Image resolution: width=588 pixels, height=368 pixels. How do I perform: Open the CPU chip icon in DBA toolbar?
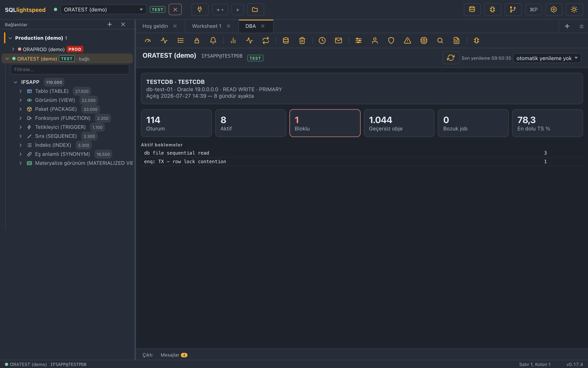click(x=424, y=40)
